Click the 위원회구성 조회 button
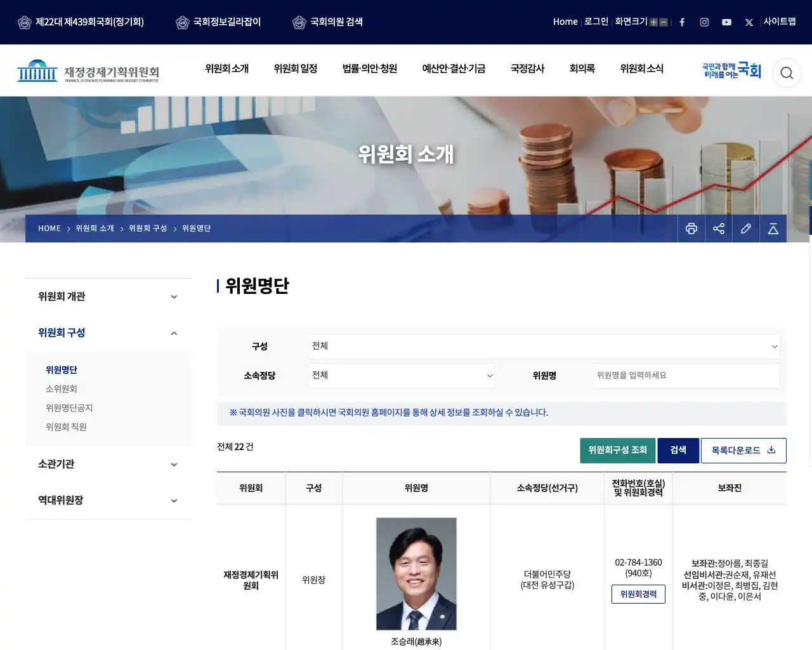 pyautogui.click(x=618, y=451)
